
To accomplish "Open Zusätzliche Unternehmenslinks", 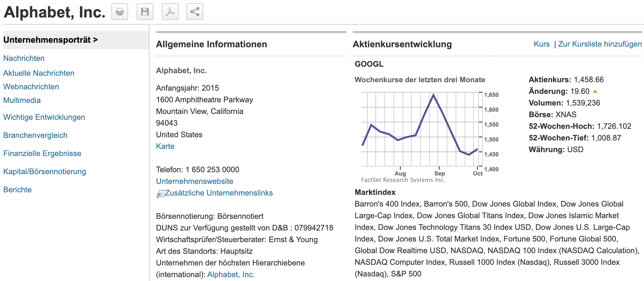I will click(x=219, y=193).
